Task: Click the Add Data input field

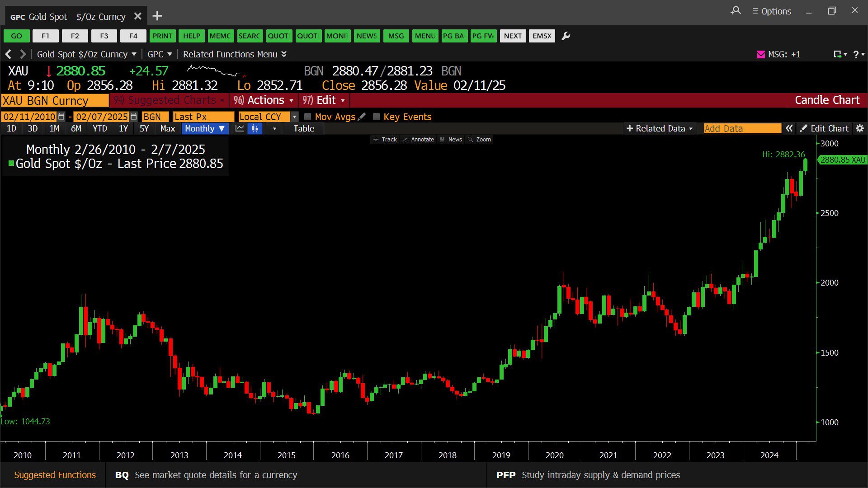Action: [x=742, y=129]
